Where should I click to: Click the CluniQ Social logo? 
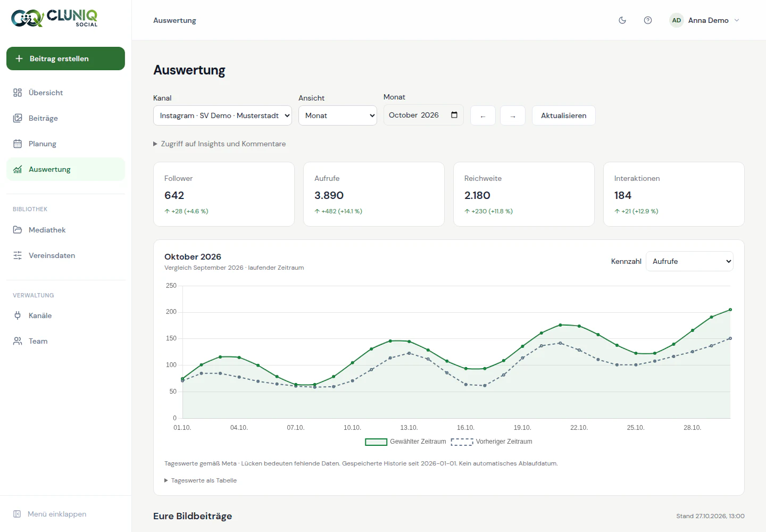tap(54, 18)
